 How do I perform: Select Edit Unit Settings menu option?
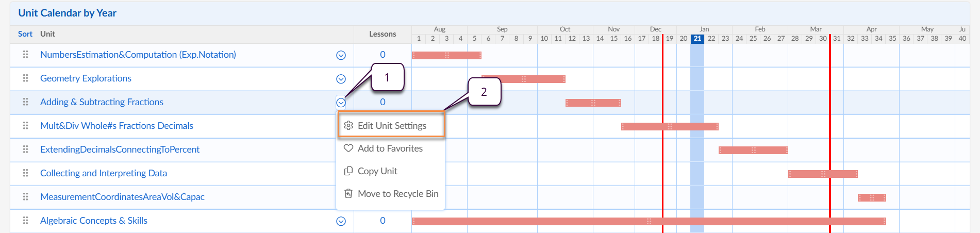[392, 126]
